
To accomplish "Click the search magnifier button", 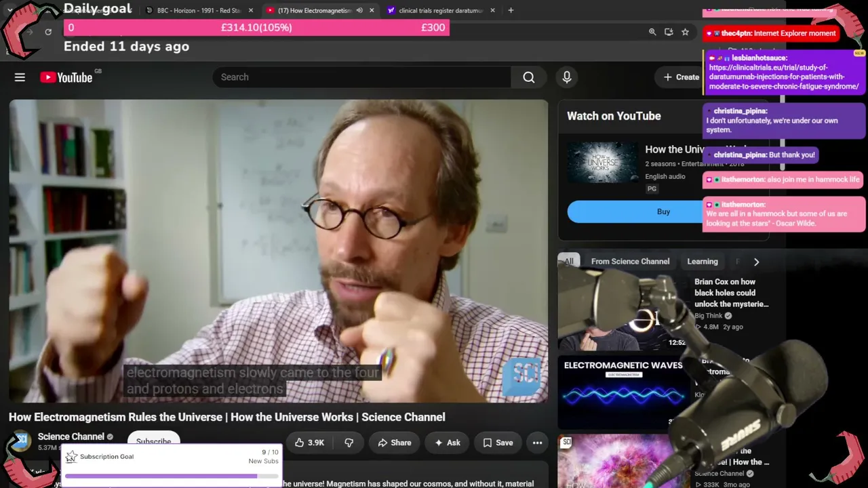I will (x=528, y=77).
